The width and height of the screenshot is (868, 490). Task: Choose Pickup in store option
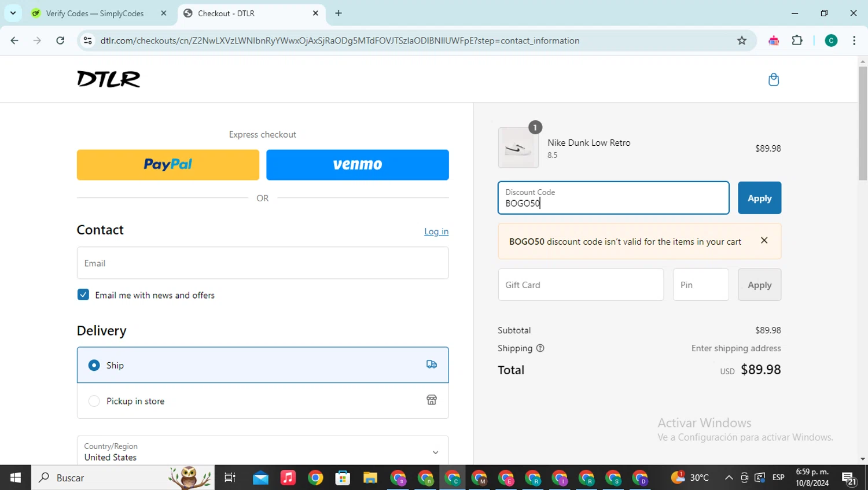point(263,401)
